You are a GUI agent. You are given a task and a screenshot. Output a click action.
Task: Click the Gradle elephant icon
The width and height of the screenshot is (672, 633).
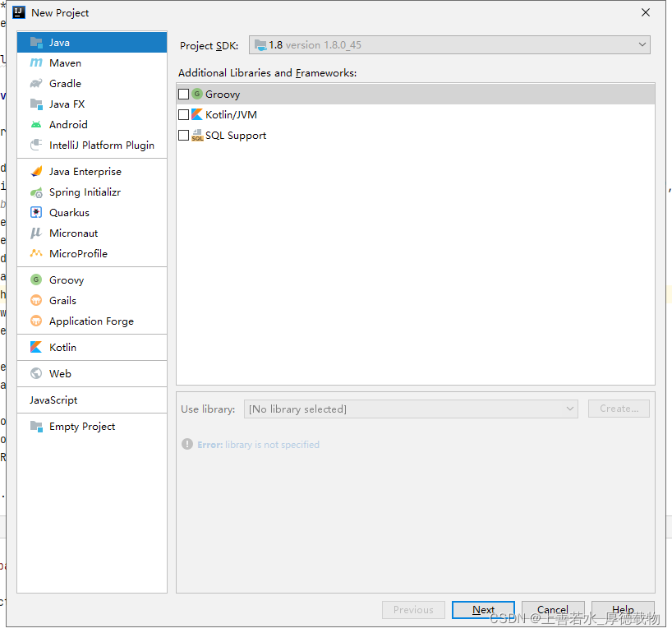[36, 84]
